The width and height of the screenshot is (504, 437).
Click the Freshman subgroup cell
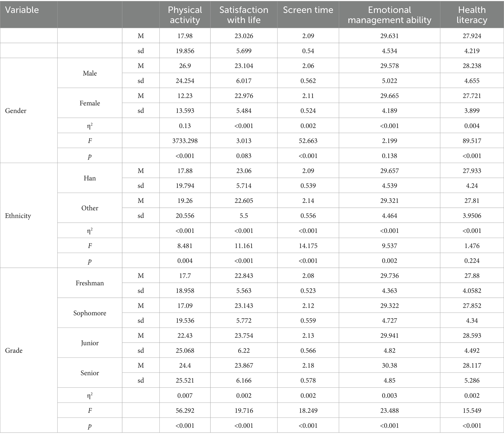click(x=90, y=283)
